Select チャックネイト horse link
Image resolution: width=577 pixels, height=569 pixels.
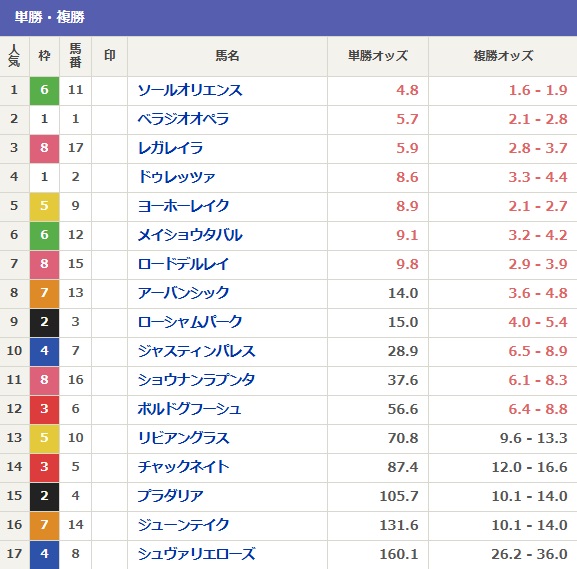(x=183, y=467)
